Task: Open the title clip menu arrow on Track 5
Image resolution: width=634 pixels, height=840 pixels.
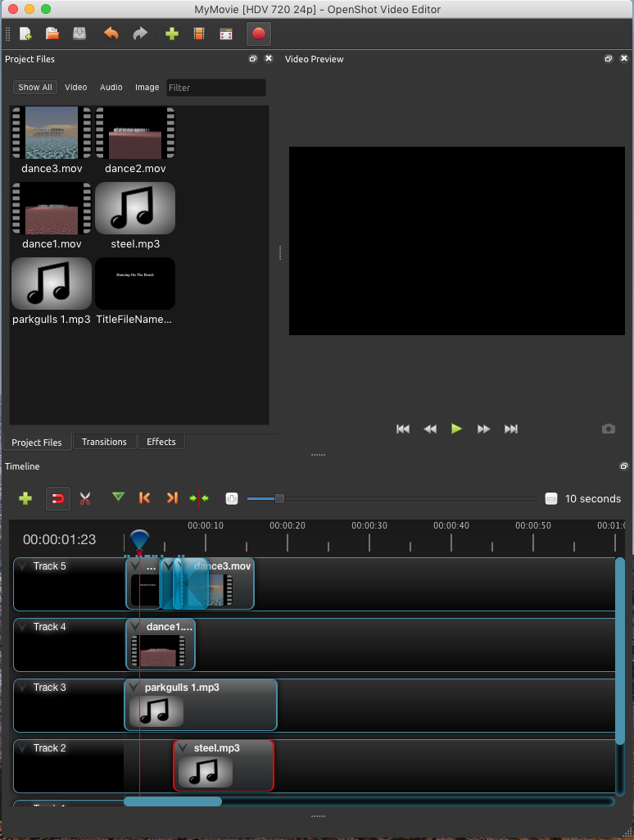Action: 134,565
